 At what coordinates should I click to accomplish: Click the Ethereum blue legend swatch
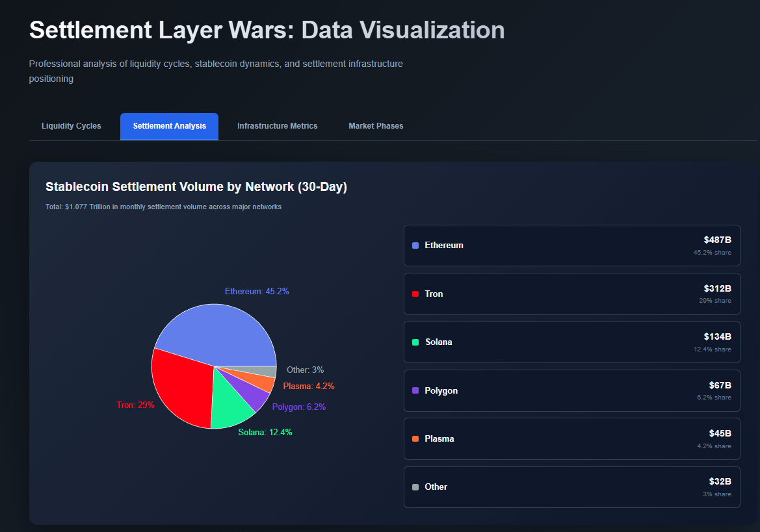click(415, 246)
